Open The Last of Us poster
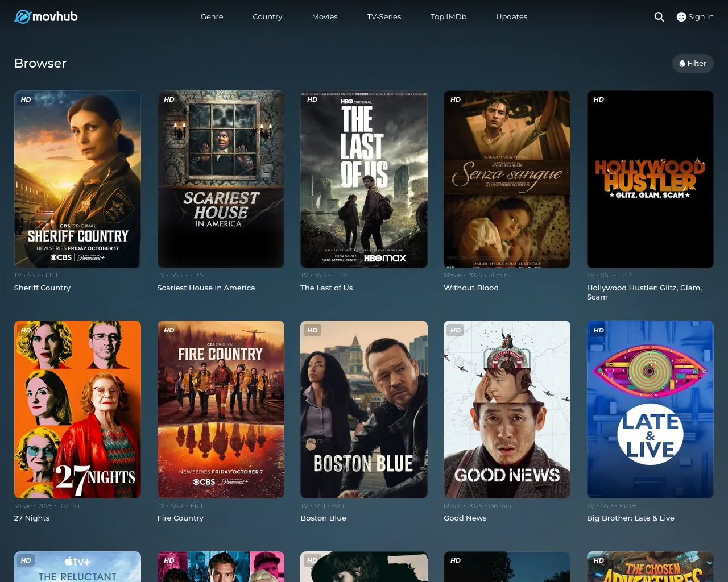The image size is (728, 582). coord(364,179)
